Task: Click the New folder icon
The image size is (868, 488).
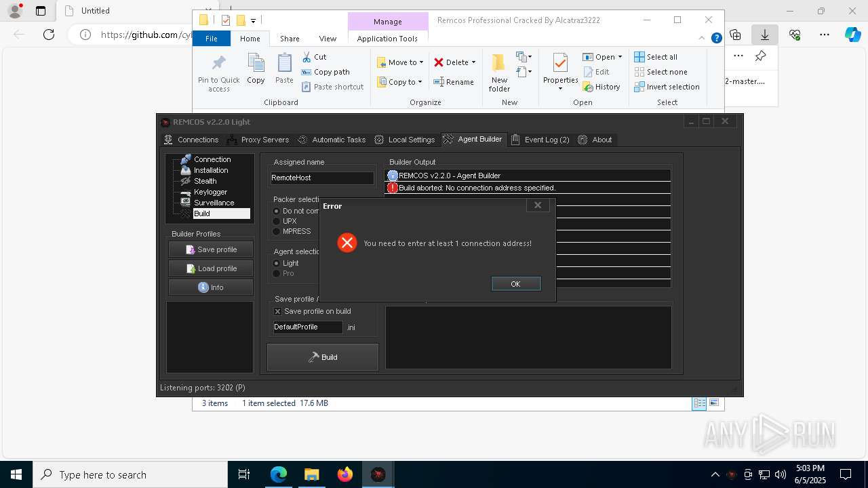Action: tap(499, 63)
